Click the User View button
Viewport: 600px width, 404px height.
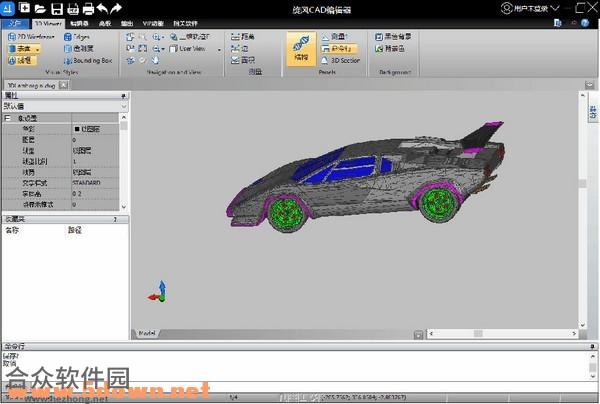pyautogui.click(x=188, y=49)
